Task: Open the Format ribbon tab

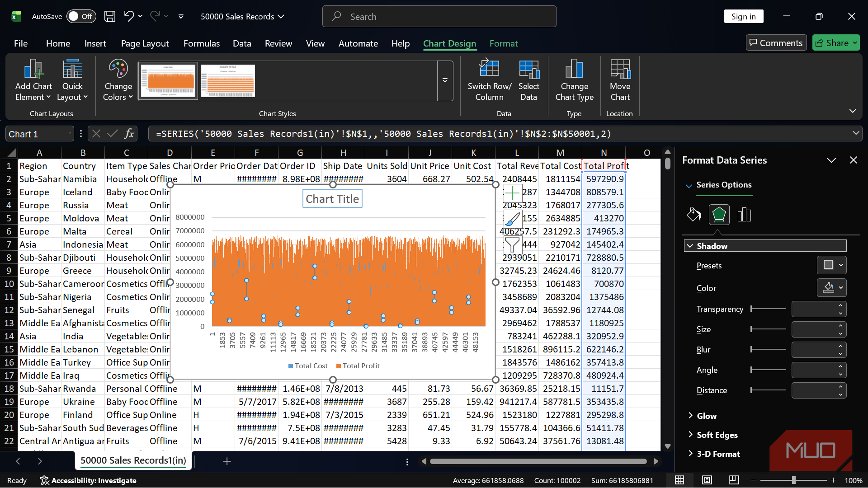Action: point(503,43)
